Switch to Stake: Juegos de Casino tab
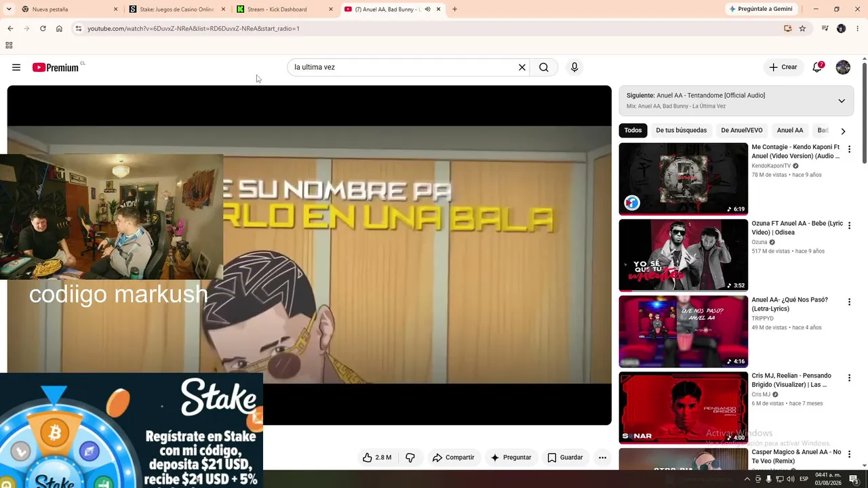 [x=177, y=9]
